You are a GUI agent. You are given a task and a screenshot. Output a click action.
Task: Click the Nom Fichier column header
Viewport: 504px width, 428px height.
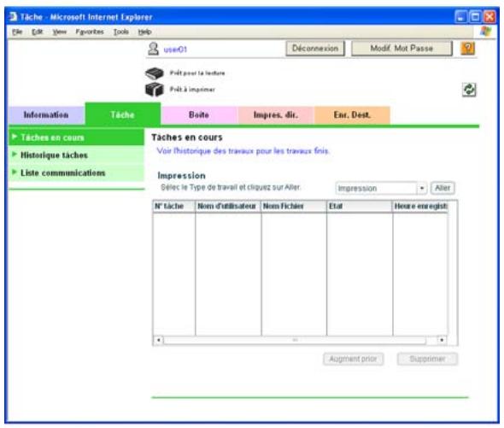[294, 206]
